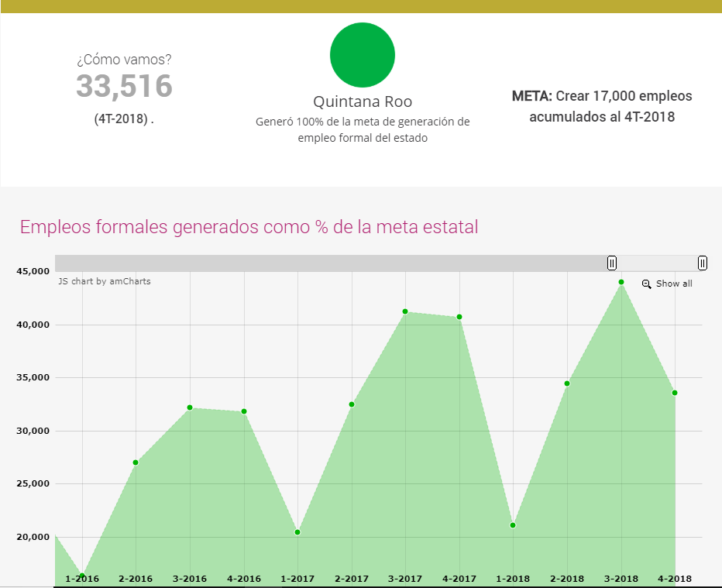Viewport: 722px width, 588px height.
Task: Select the 2-2016 data point
Action: (x=136, y=462)
